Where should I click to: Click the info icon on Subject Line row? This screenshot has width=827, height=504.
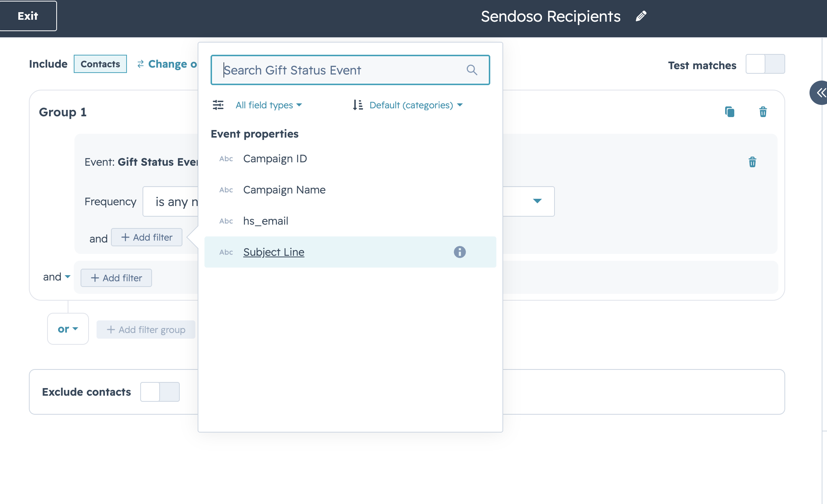[x=460, y=252]
